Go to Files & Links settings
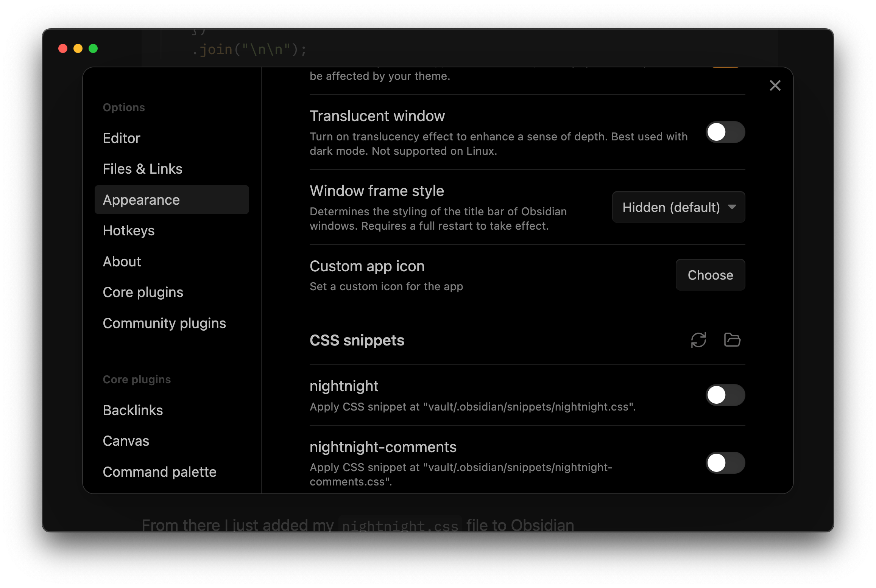The width and height of the screenshot is (876, 588). tap(172, 169)
